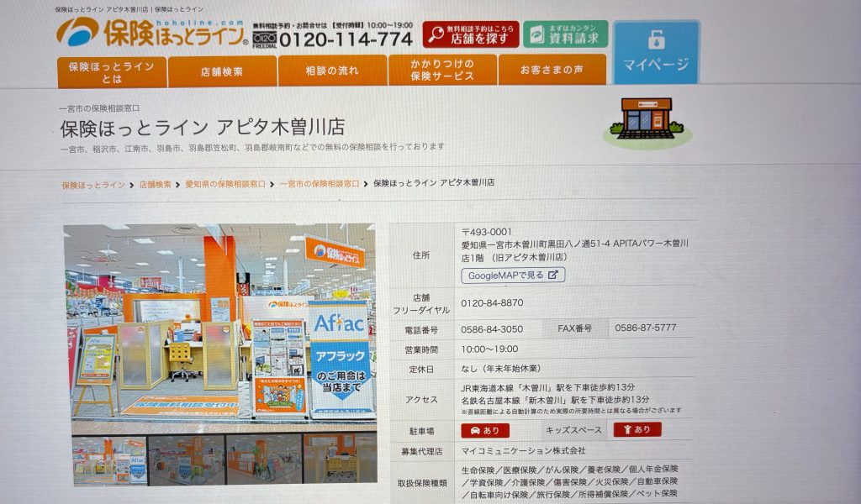Click the 資料請求 document button

pyautogui.click(x=565, y=34)
